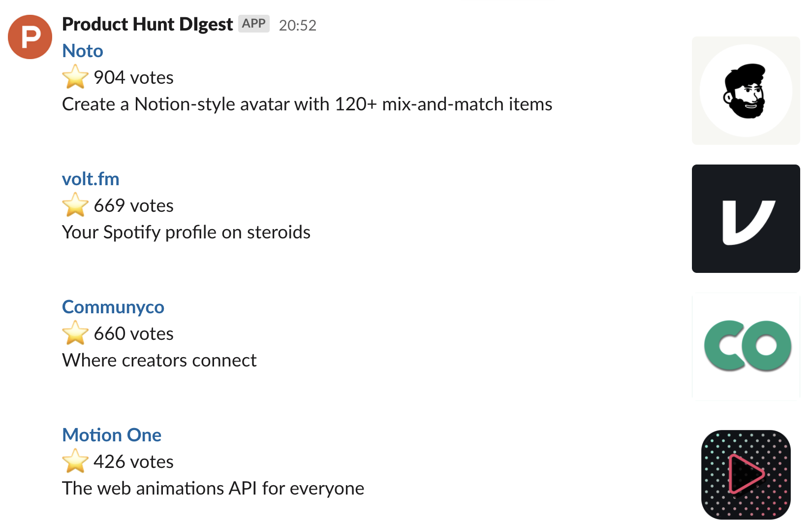This screenshot has height=531, width=812.
Task: Open the Communyco product link
Action: [113, 306]
